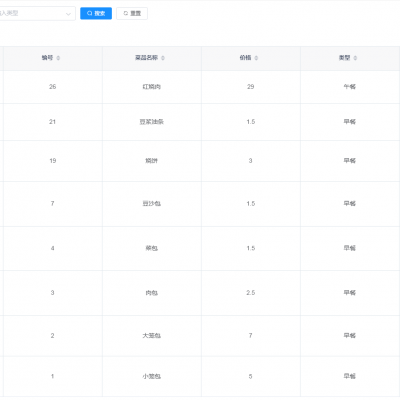Sort by the 类型 column sort arrows
This screenshot has height=400, width=400.
click(x=355, y=58)
